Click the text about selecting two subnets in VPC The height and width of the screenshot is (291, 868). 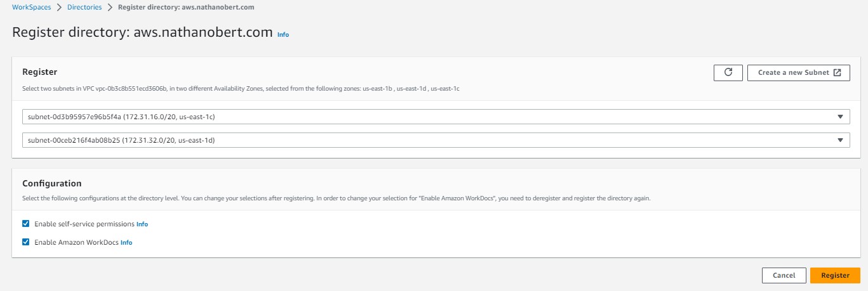[241, 89]
